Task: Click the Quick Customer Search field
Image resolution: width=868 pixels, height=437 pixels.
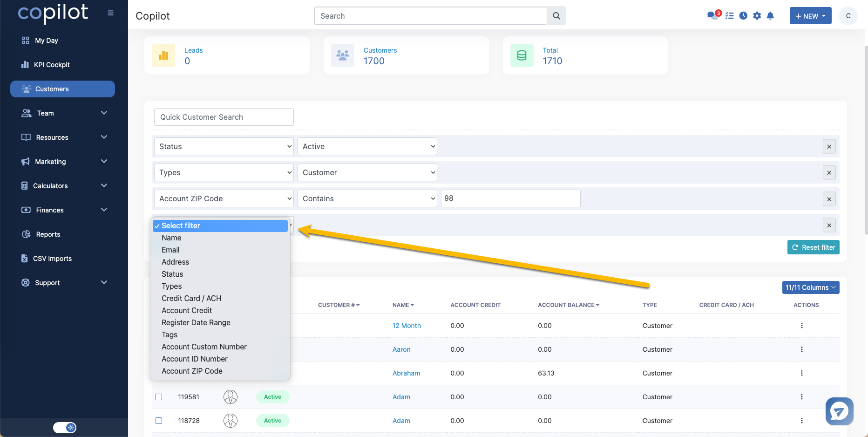Action: (224, 117)
